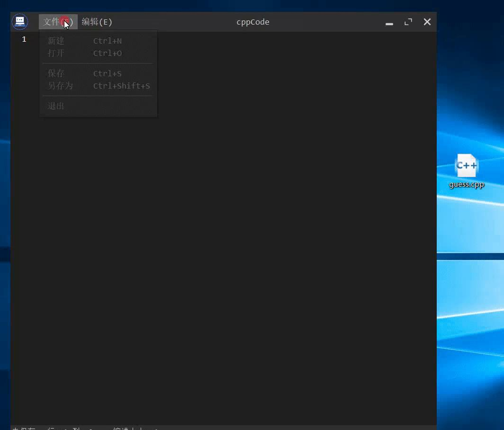Viewport: 504px width, 430px height.
Task: Maximize the cppCode editor window
Action: [x=408, y=22]
